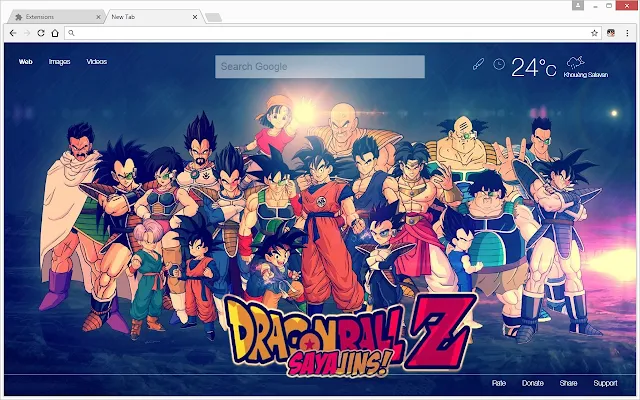Click the forward navigation arrow

(27, 33)
